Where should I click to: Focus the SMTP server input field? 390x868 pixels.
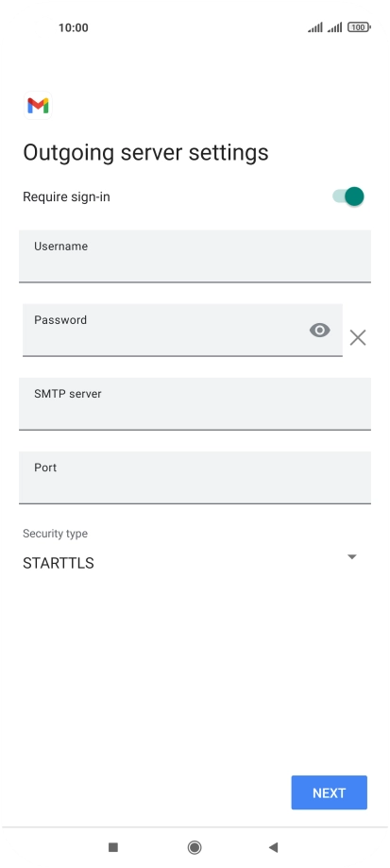(195, 403)
